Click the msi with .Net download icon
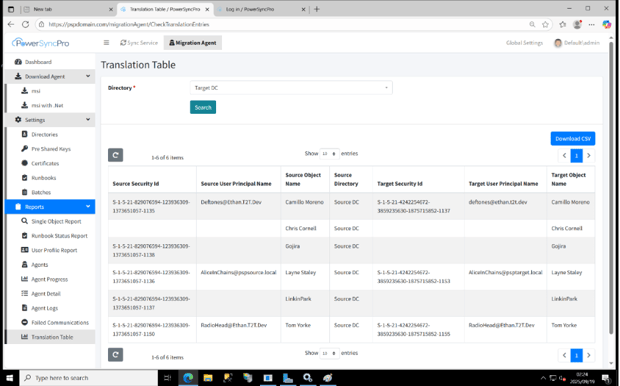This screenshot has height=386, width=620. click(x=25, y=105)
